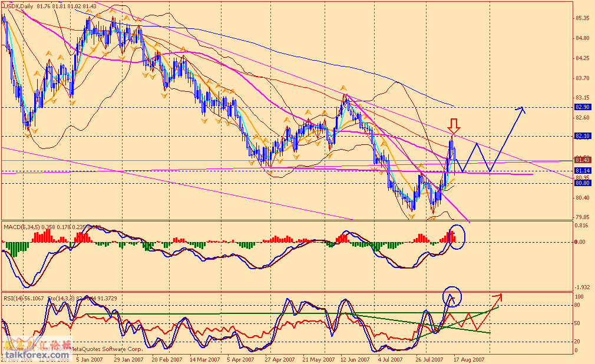The width and height of the screenshot is (595, 364).
Task: Click the 26 Jul 2007 date label
Action: [429, 359]
